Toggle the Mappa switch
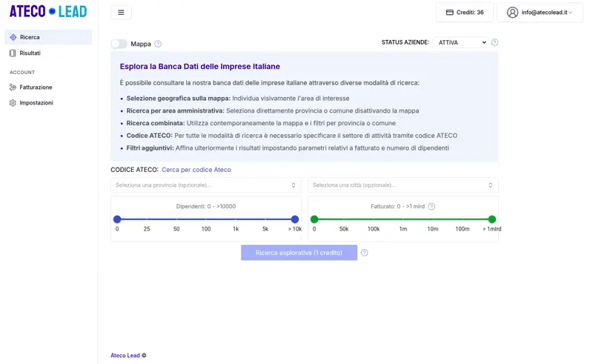This screenshot has height=364, width=593. (x=119, y=44)
